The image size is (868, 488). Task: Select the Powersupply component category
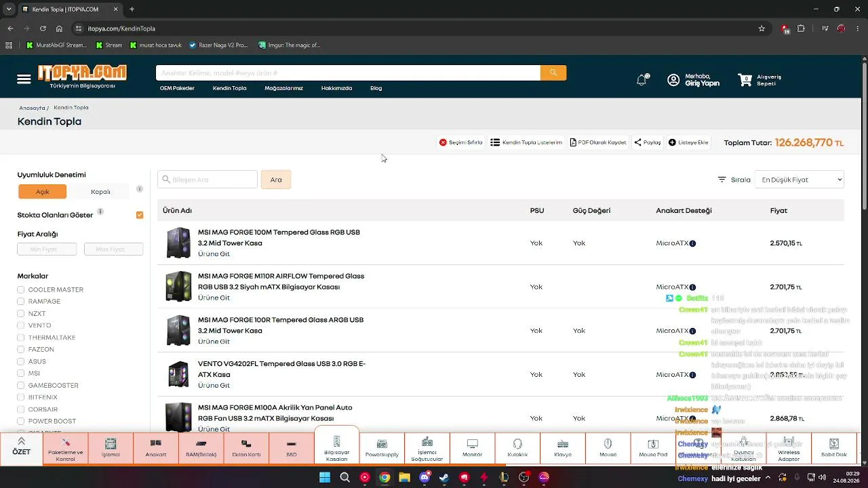(382, 449)
